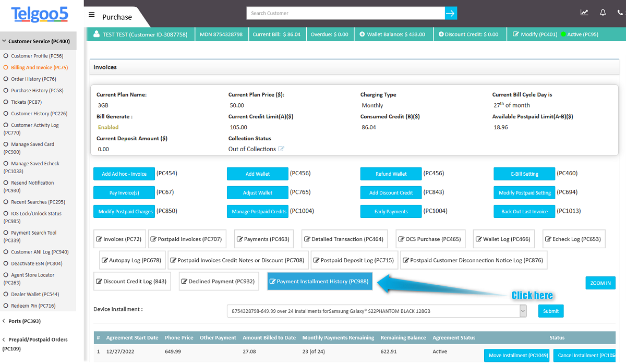Click the Add Wallet button
The height and width of the screenshot is (364, 626).
(258, 174)
